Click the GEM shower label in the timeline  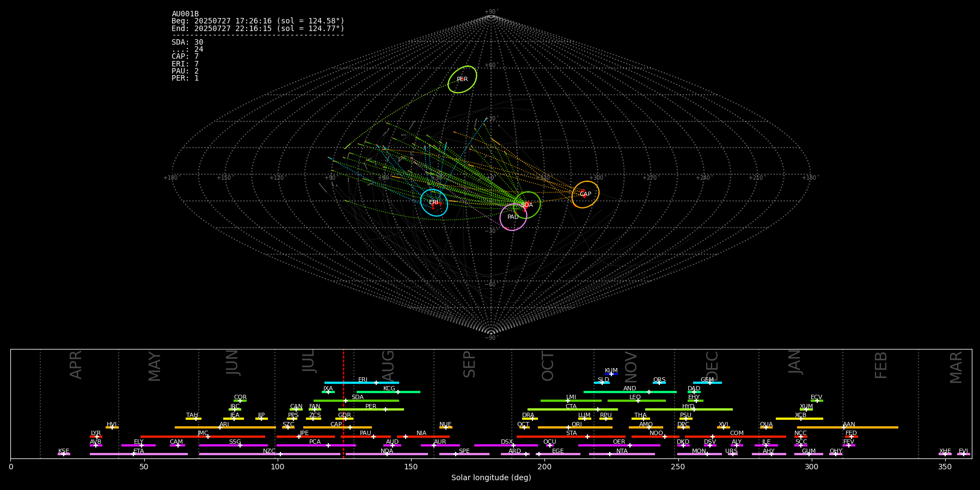click(707, 380)
